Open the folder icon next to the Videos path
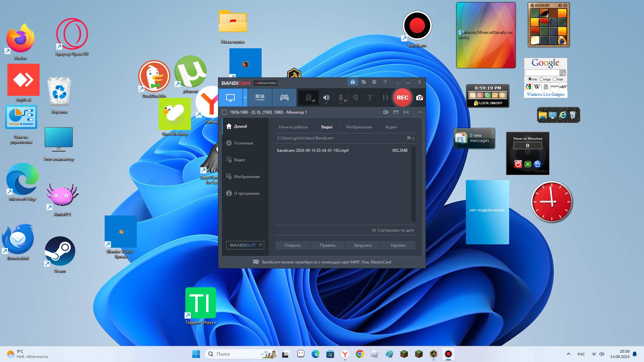 pyautogui.click(x=409, y=138)
